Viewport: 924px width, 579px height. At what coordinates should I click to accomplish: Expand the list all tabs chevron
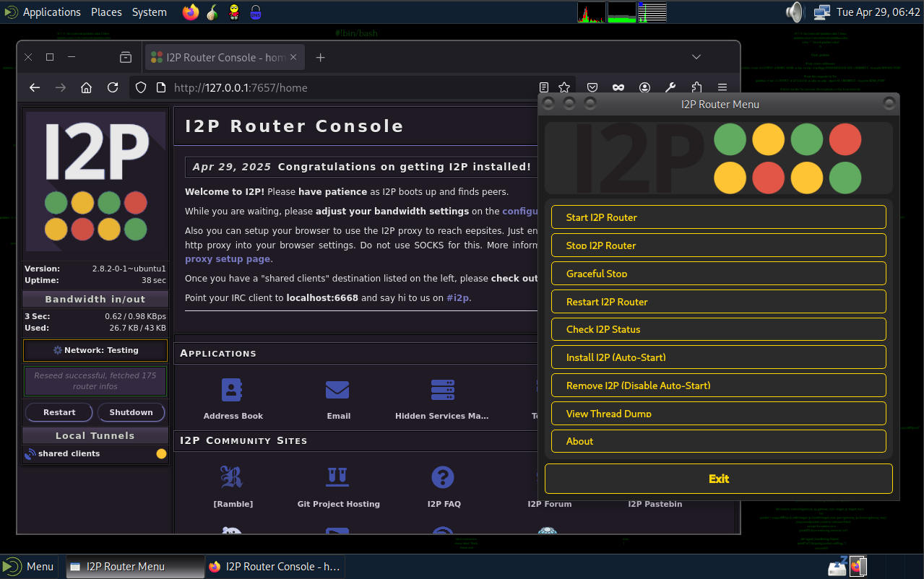[x=696, y=57]
